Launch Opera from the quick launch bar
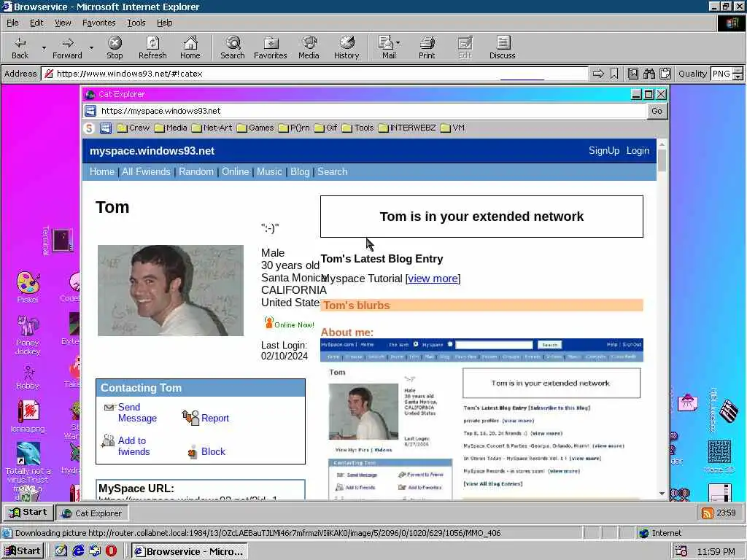This screenshot has width=747, height=560. coord(111,551)
